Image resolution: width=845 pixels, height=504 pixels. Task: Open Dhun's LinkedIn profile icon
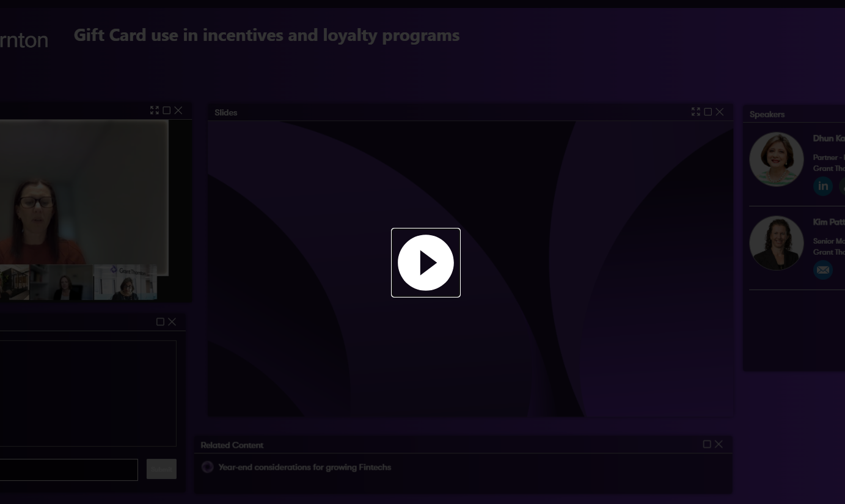point(823,186)
